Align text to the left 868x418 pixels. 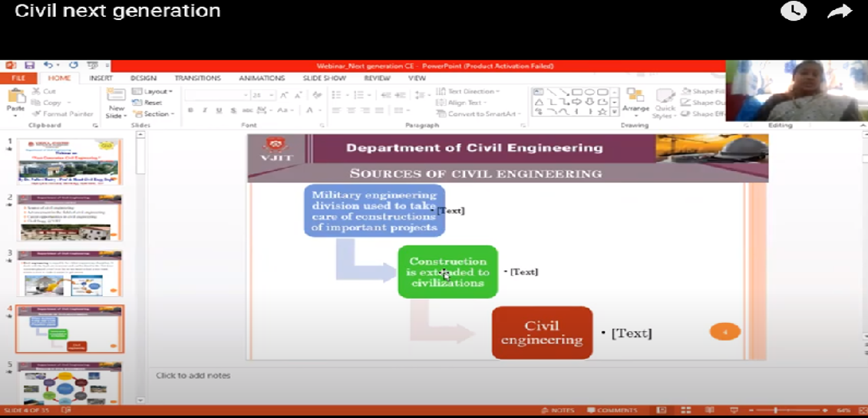pos(336,110)
